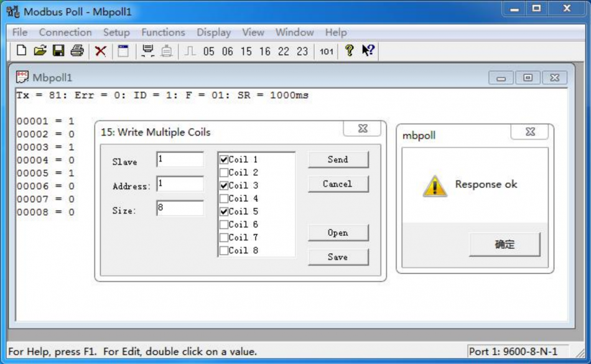Image resolution: width=591 pixels, height=364 pixels.
Task: Click the Send button
Action: (338, 160)
